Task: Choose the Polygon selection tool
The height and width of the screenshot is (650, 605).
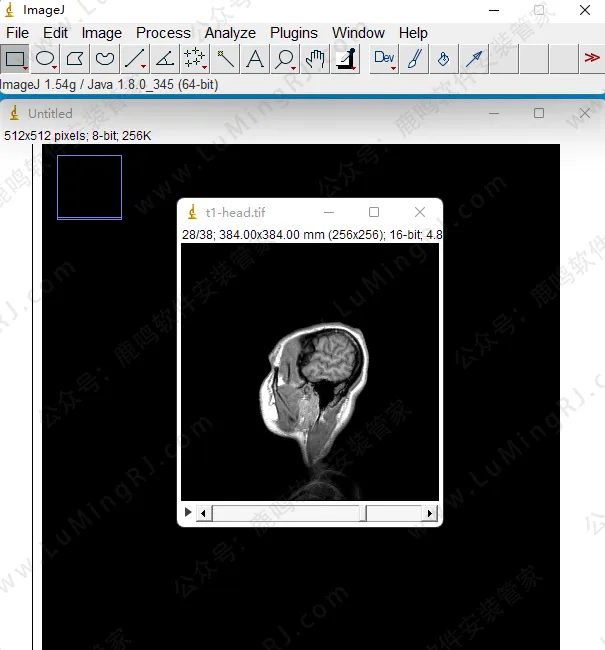Action: click(75, 59)
